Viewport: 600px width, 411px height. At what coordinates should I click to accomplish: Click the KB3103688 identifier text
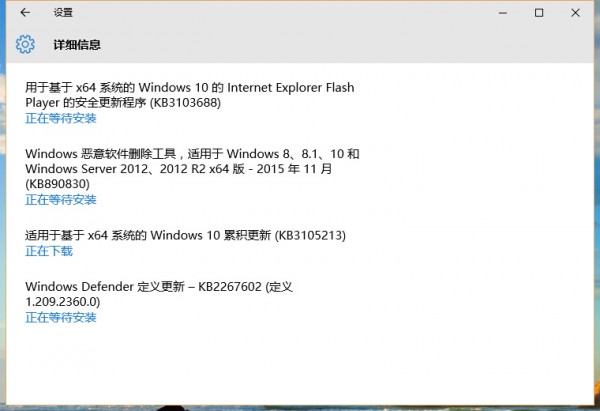185,103
